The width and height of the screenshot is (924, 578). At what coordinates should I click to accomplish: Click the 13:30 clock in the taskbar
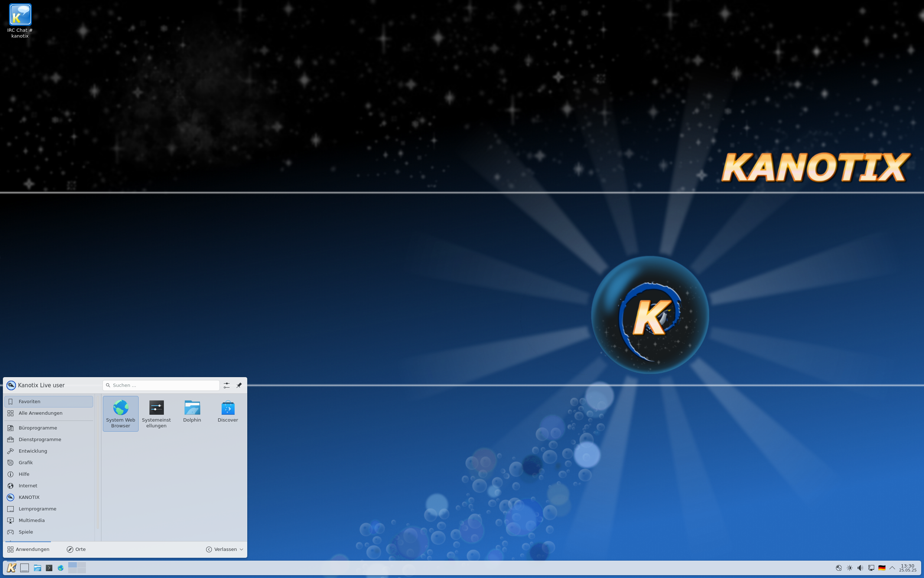tap(908, 568)
